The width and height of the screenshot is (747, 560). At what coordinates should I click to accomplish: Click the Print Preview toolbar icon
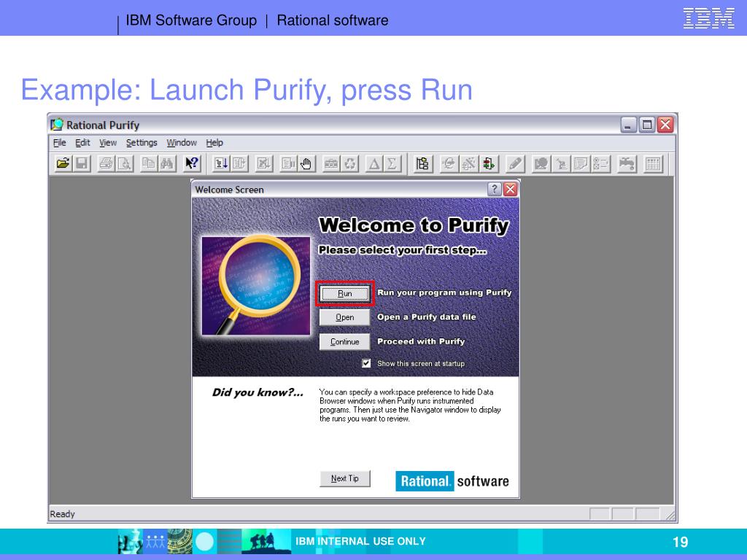[x=124, y=164]
